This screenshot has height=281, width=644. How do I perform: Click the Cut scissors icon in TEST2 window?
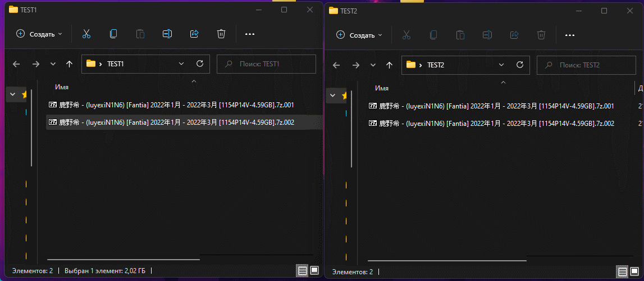click(406, 35)
